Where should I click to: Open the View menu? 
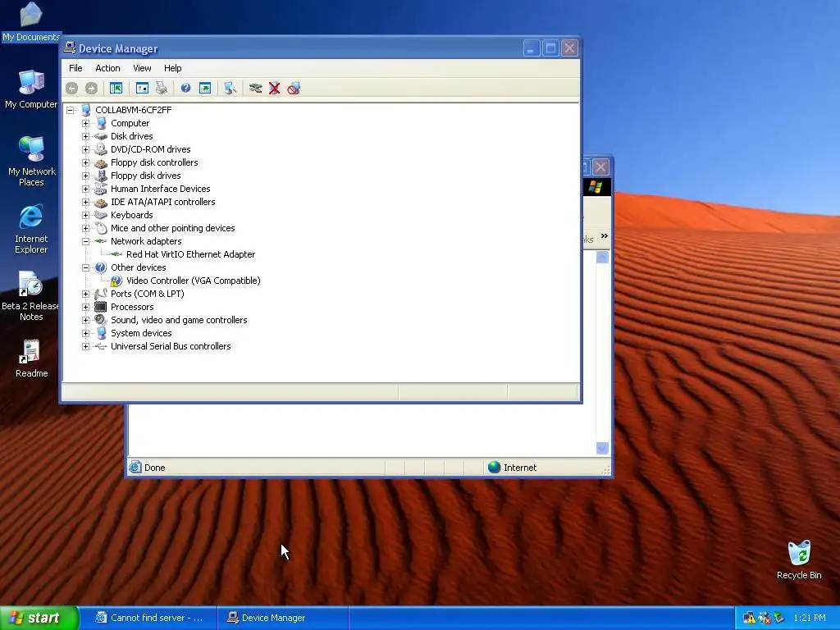(142, 68)
